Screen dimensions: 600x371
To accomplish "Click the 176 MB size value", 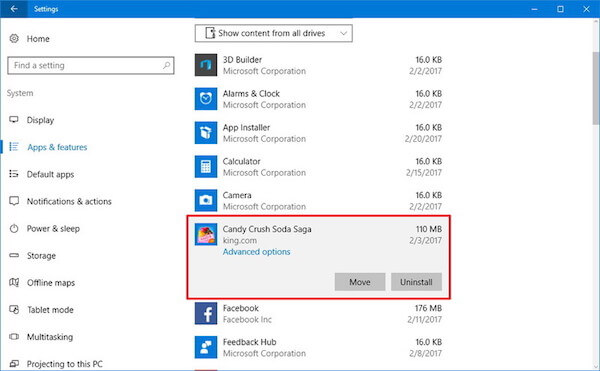I will pyautogui.click(x=428, y=308).
